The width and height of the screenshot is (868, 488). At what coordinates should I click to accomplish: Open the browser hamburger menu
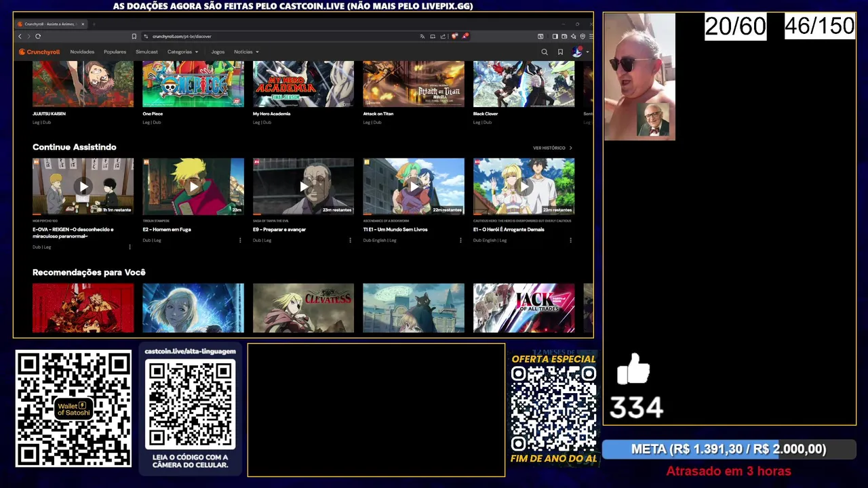click(591, 36)
